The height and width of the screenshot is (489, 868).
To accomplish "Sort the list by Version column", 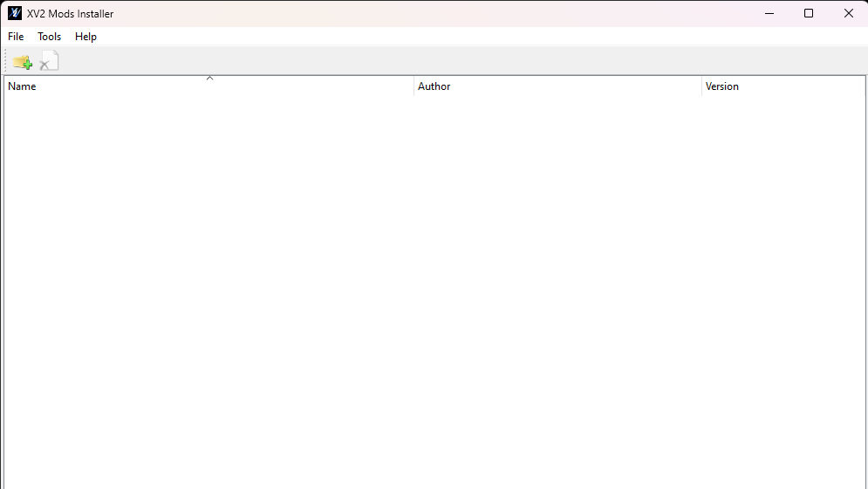I will (783, 86).
